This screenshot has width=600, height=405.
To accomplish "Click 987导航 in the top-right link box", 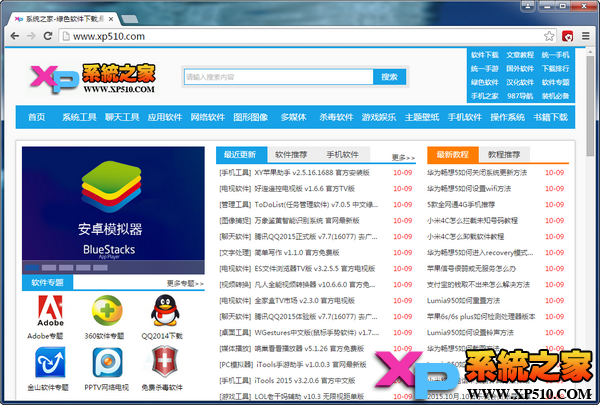I will [520, 96].
